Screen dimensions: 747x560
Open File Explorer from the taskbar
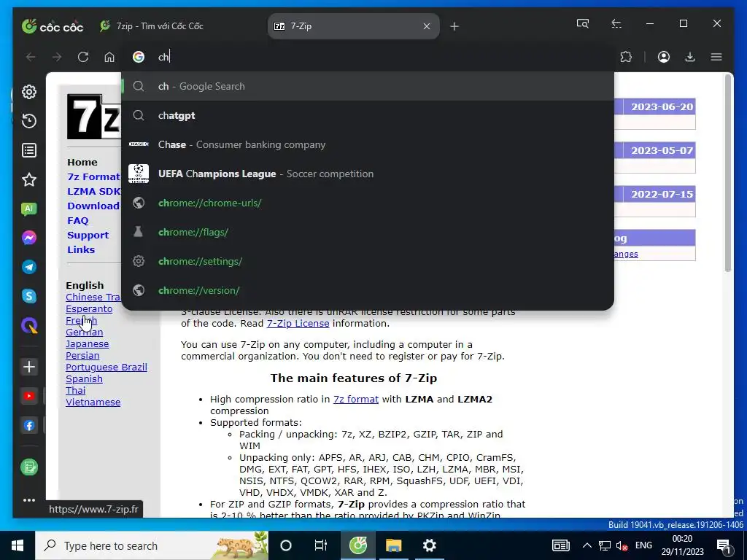[393, 545]
